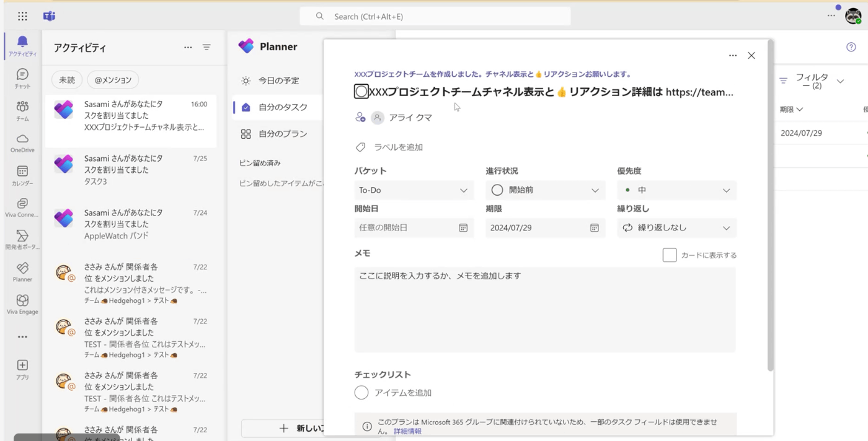
Task: Select 自分のタスク in Planner nav
Action: (278, 107)
